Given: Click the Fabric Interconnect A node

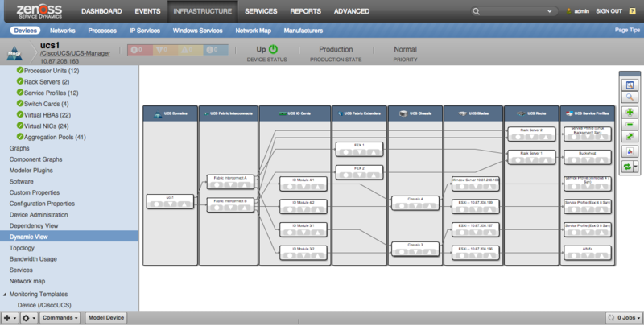Looking at the screenshot, I should 230,182.
